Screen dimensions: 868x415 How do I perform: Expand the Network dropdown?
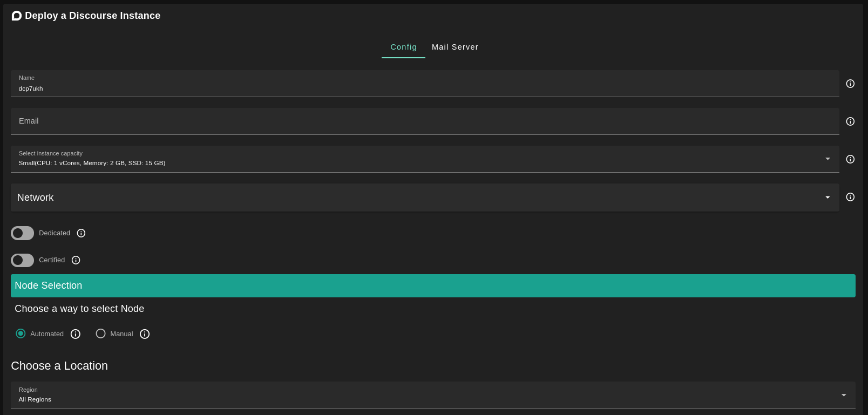pos(424,198)
